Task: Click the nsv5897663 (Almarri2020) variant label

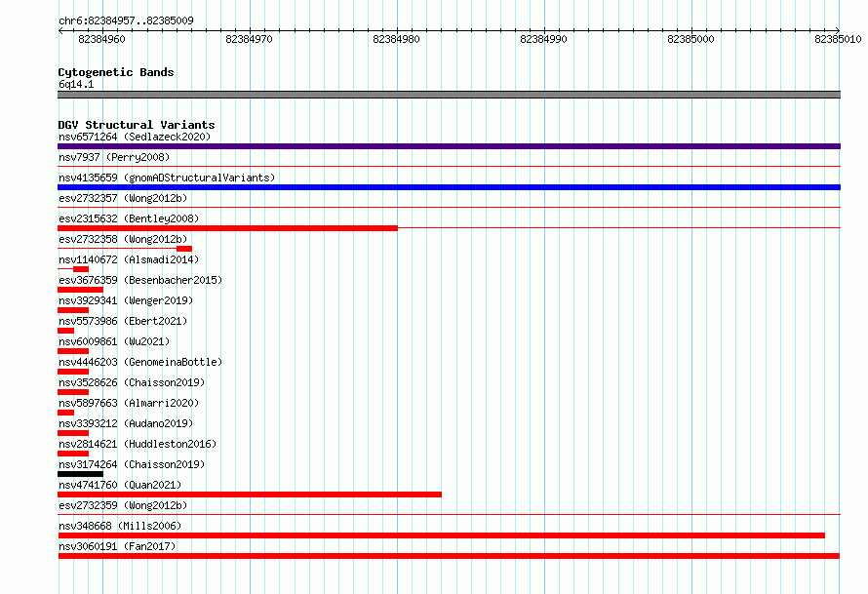Action: tap(129, 403)
